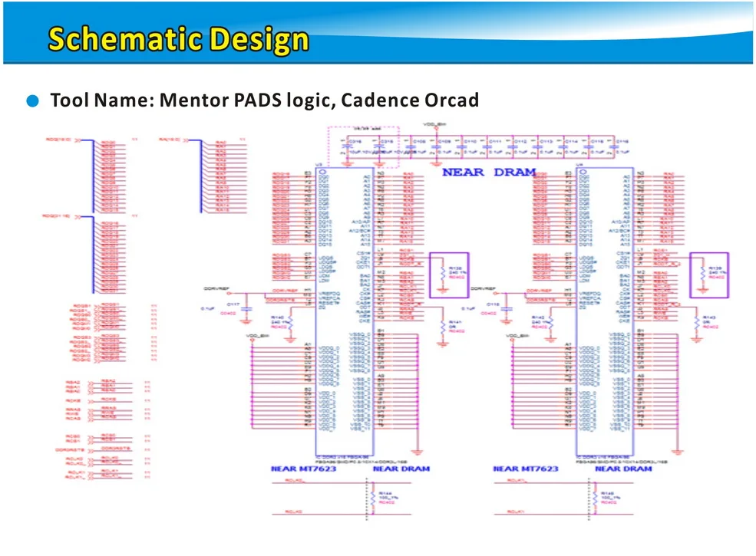Viewport: 756px width, 556px height.
Task: Pick the R143 0R resistor symbol
Action: (696, 323)
